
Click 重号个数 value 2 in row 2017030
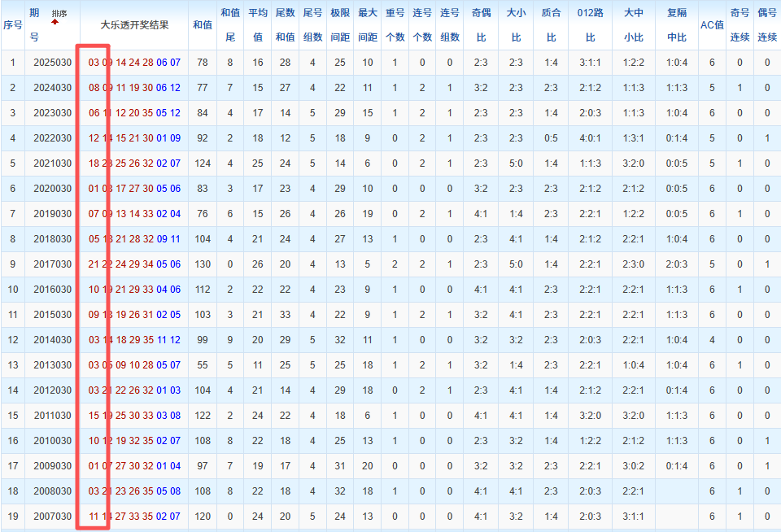point(395,264)
